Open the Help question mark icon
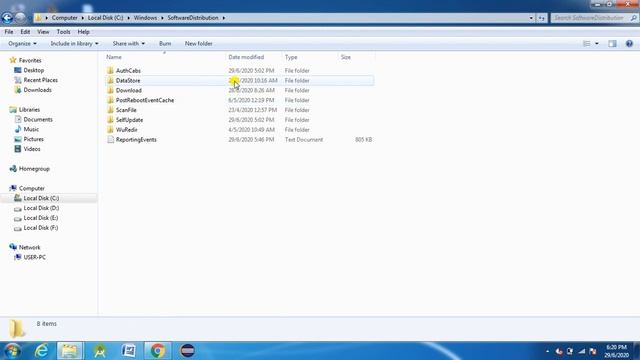Screen dimensions: 640x360 pos(629,44)
